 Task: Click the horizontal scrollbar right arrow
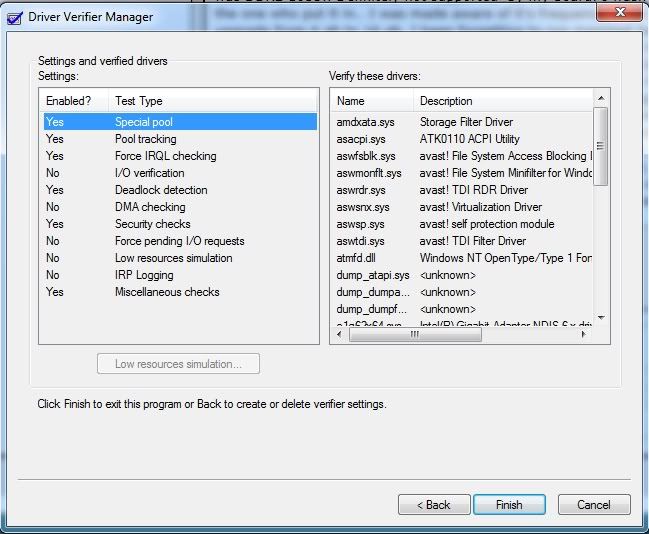click(584, 334)
